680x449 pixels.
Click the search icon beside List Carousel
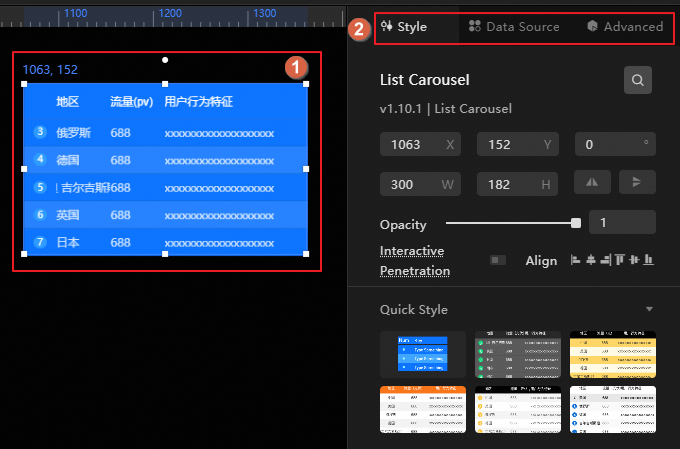point(638,80)
